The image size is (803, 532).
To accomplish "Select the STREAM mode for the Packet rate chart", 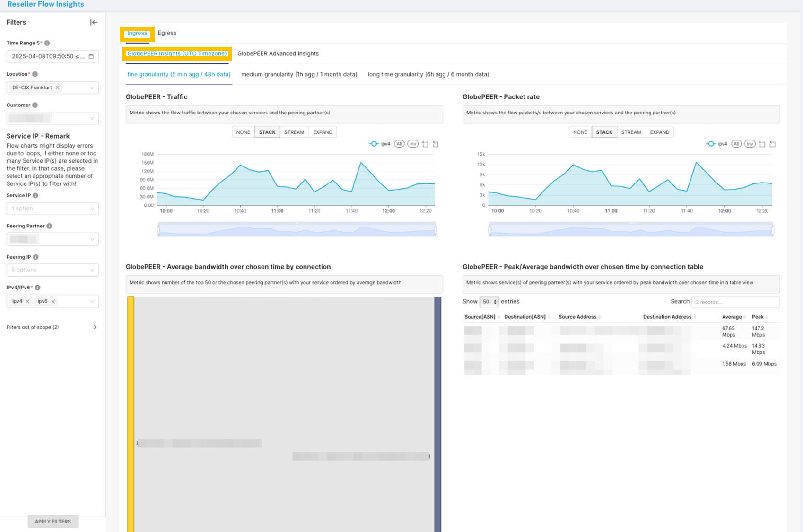I will click(631, 132).
